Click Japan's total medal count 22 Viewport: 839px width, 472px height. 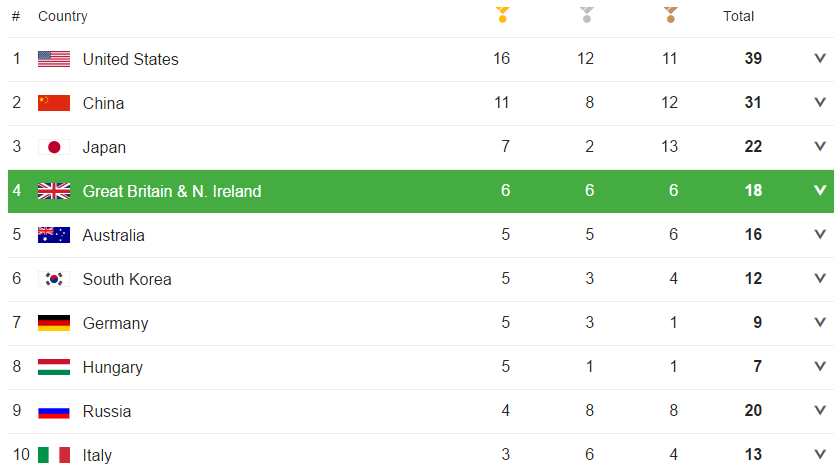point(753,147)
